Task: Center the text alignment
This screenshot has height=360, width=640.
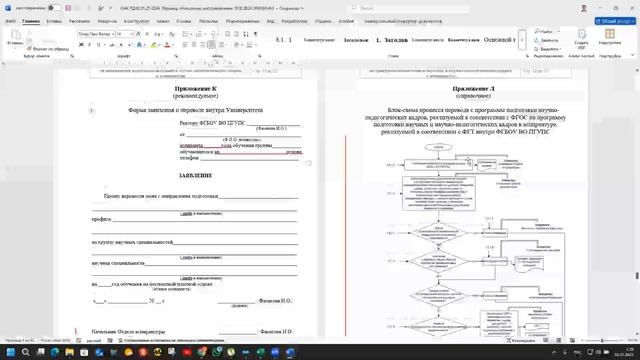Action: point(194,44)
